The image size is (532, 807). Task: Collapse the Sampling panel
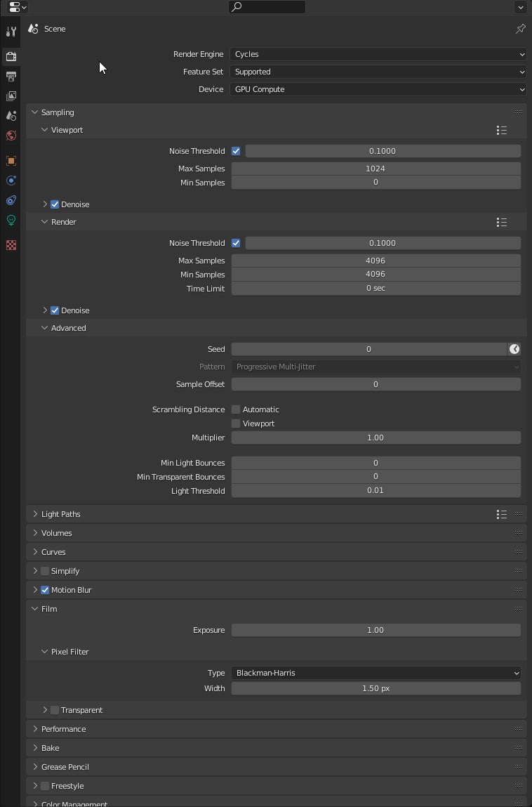(35, 112)
